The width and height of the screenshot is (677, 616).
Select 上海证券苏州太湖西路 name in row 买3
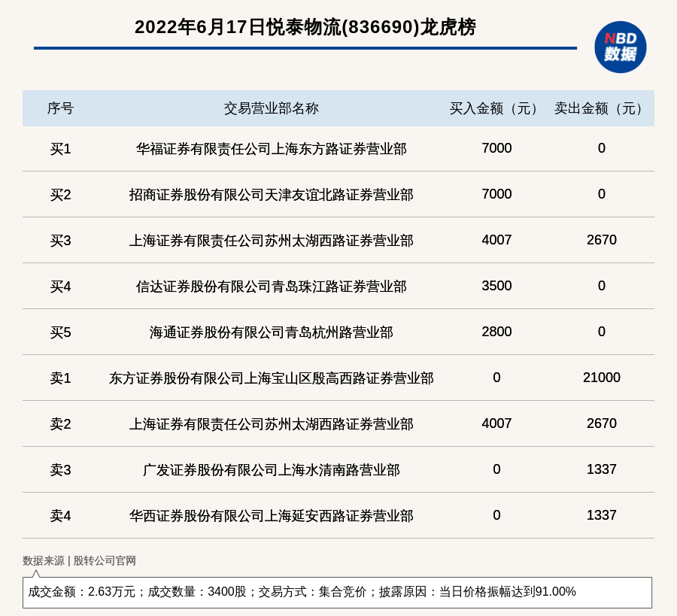[271, 241]
